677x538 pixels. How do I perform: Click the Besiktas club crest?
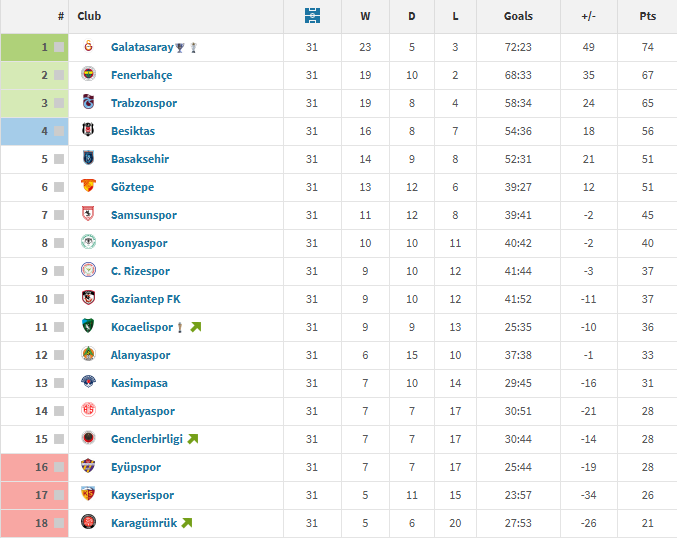(88, 130)
